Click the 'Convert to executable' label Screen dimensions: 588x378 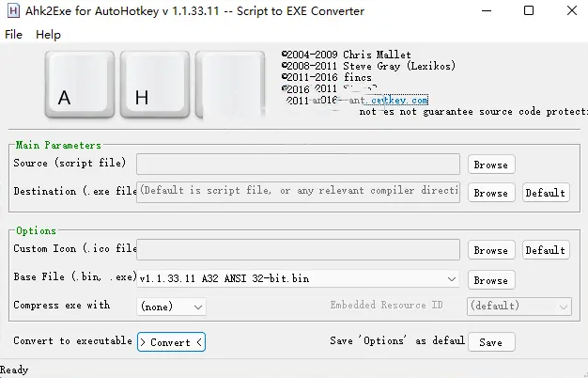72,340
